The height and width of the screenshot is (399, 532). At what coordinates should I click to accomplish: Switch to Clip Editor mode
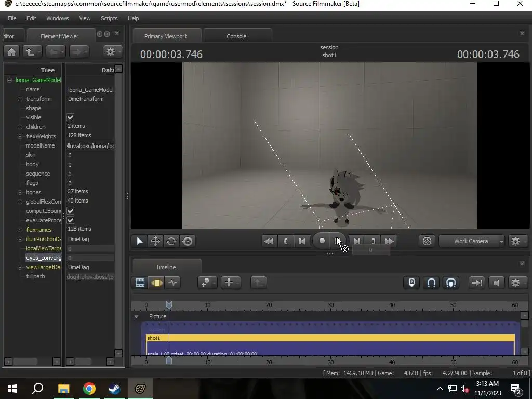coord(140,283)
